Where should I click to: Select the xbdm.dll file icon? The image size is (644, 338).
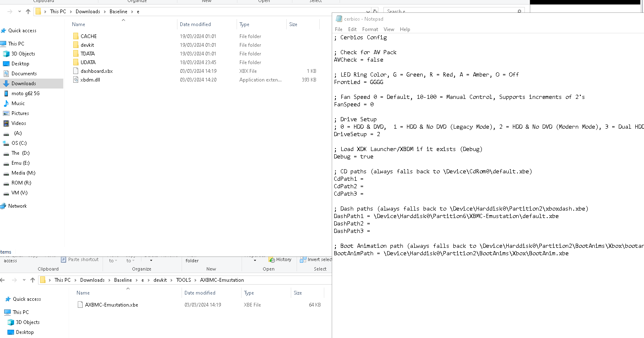76,80
